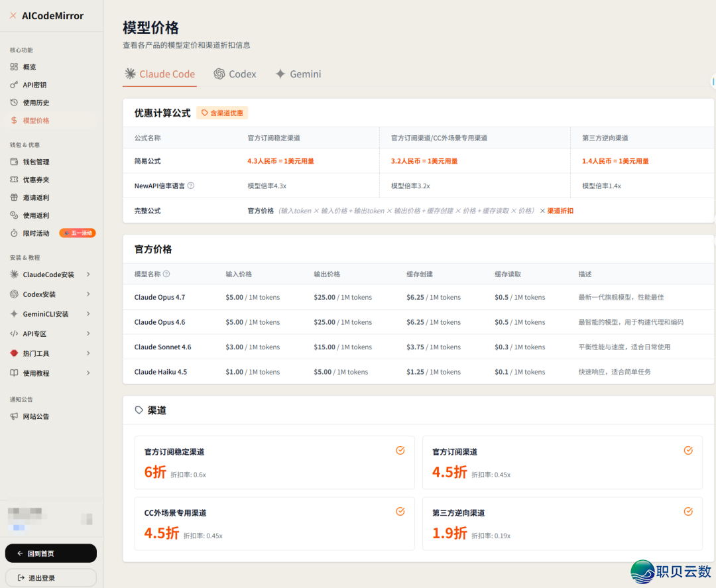Toggle check on CC外场景专用渠道 card
This screenshot has width=716, height=588.
click(x=400, y=511)
